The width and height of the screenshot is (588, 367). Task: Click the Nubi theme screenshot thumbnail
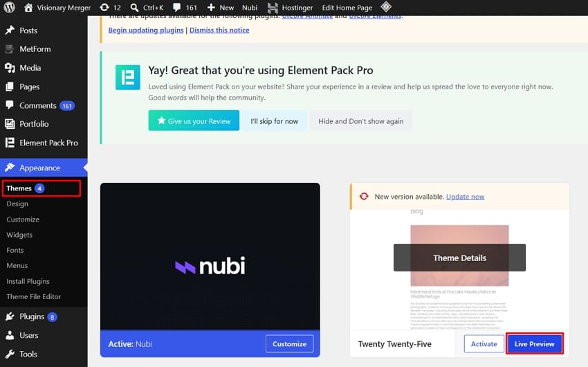(x=210, y=256)
